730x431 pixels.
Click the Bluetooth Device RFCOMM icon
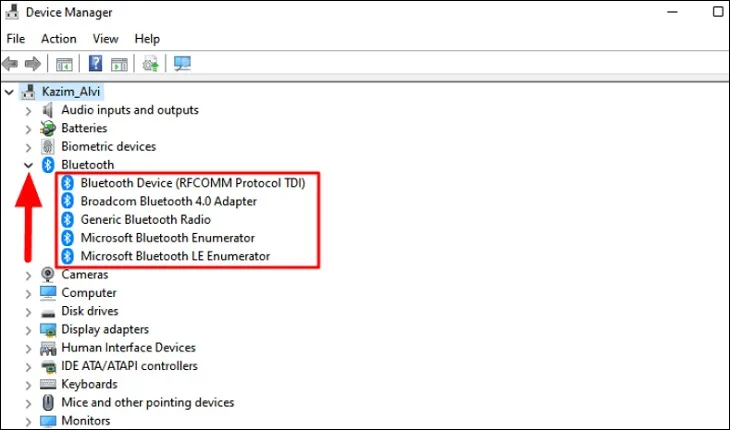68,183
